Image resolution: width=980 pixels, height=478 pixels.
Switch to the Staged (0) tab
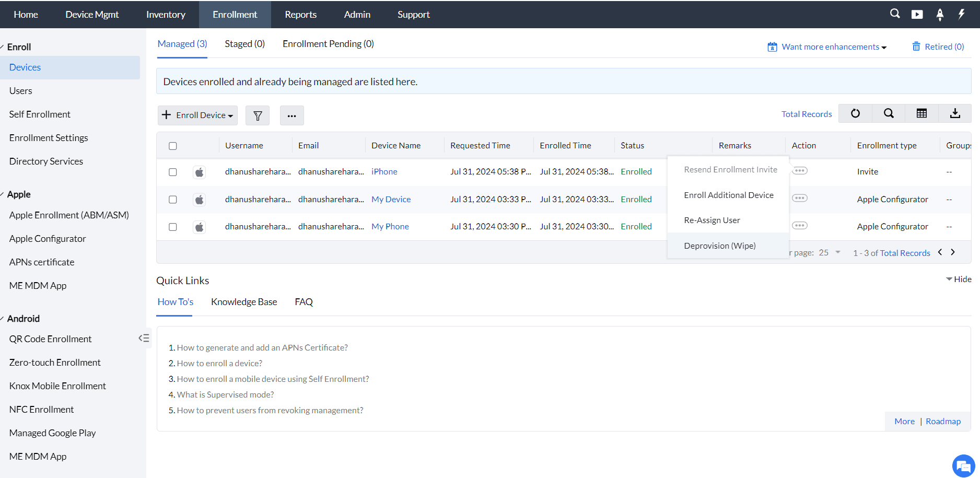pyautogui.click(x=244, y=44)
